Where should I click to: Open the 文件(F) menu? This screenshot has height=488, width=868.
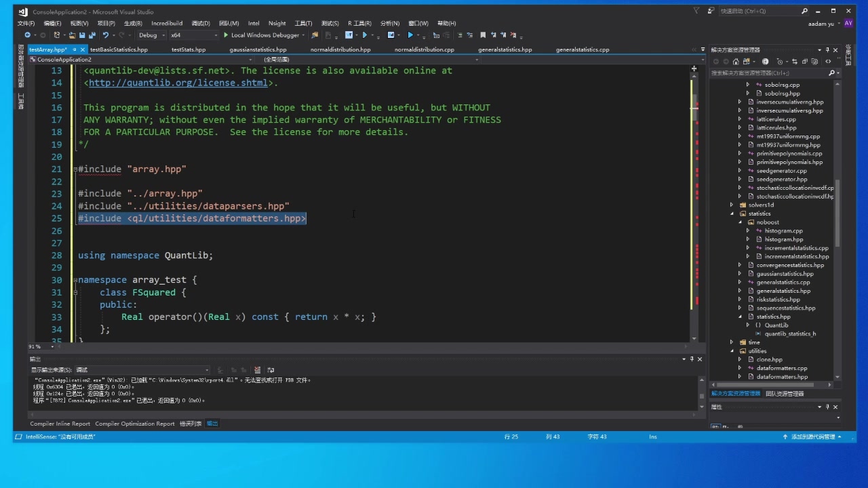(x=26, y=23)
